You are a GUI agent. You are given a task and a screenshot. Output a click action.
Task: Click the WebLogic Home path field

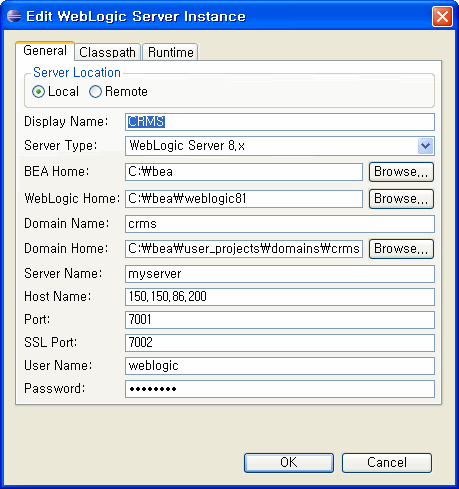click(244, 199)
